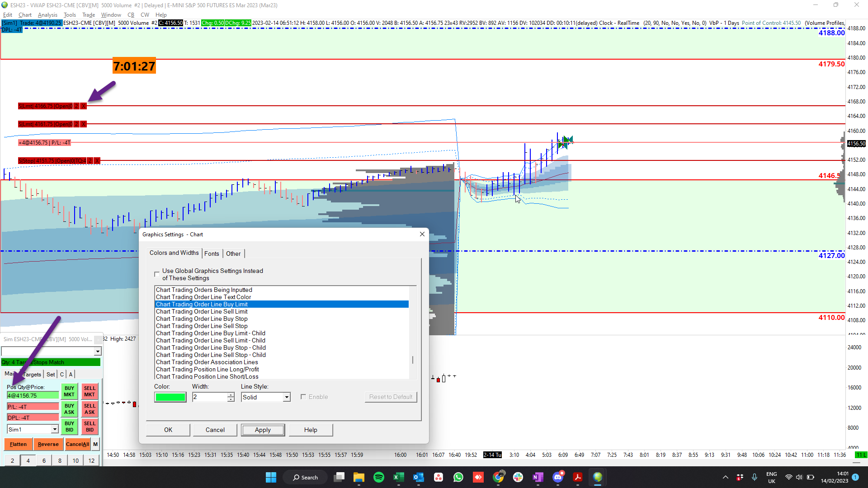The width and height of the screenshot is (868, 488).
Task: Select Chart Trading Order Line Sell Stop
Action: click(x=202, y=326)
